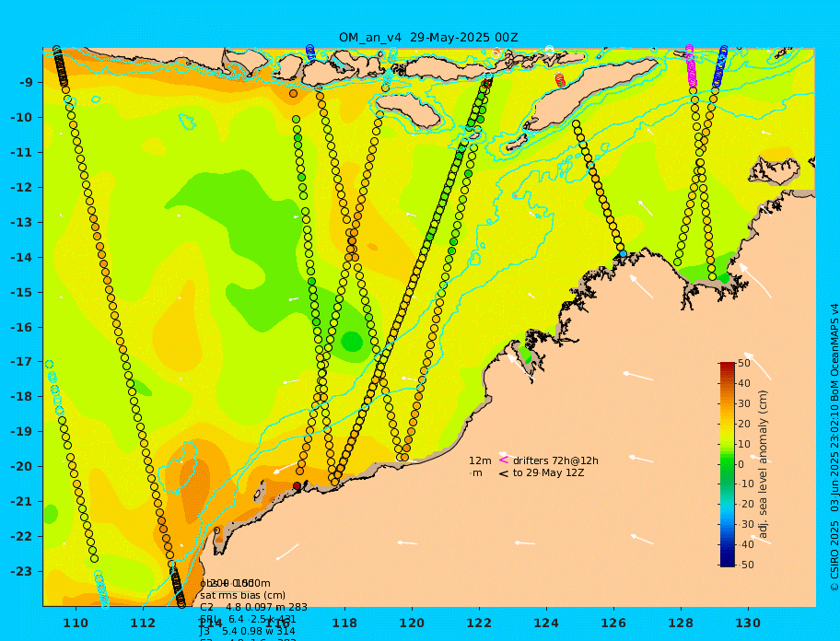Click the black drifter arrow legend symbol
The image size is (840, 641).
pos(504,473)
